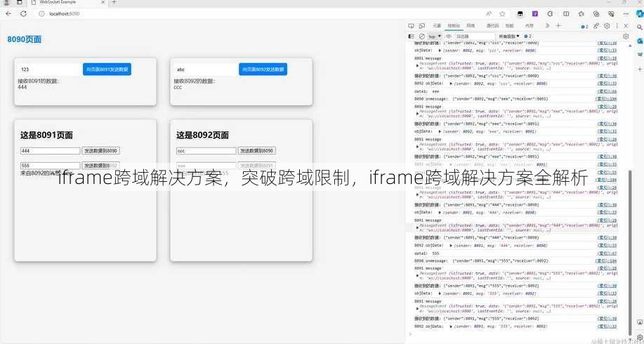Open source link for 'data1: 555' log
This screenshot has height=344, width=644.
click(607, 253)
